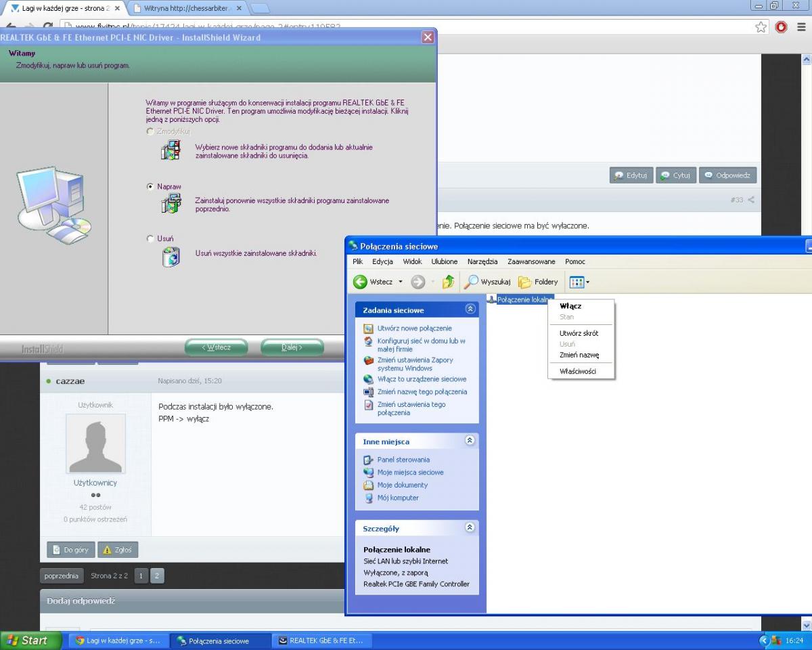Screen dimensions: 812x650
Task: Click the Views icon in the Połączenia sieciowe toolbar
Action: pos(577,282)
